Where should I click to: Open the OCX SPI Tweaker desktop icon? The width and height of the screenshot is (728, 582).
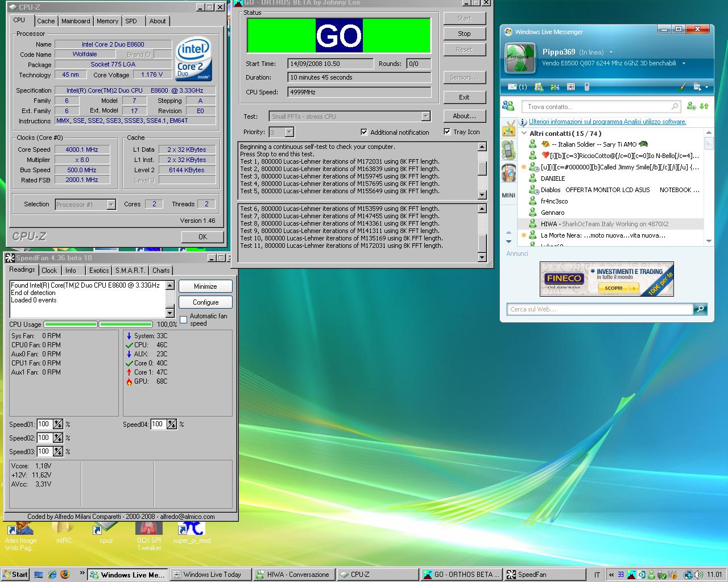point(149,537)
